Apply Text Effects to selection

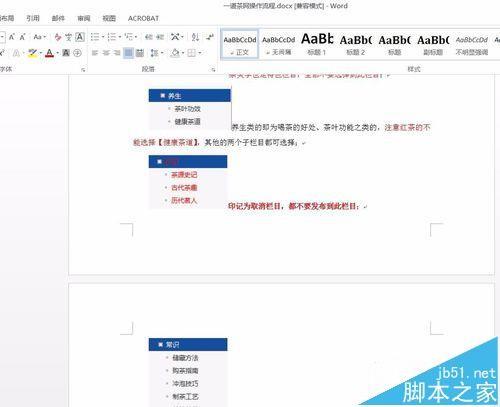16,53
